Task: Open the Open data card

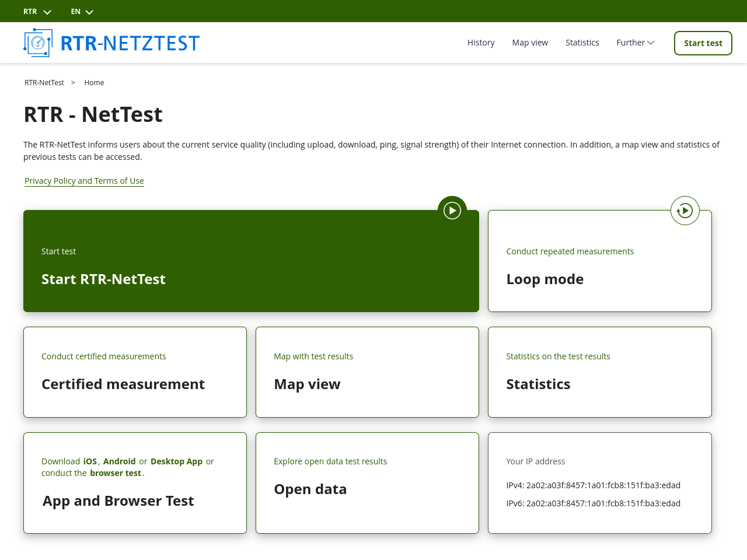Action: (367, 483)
